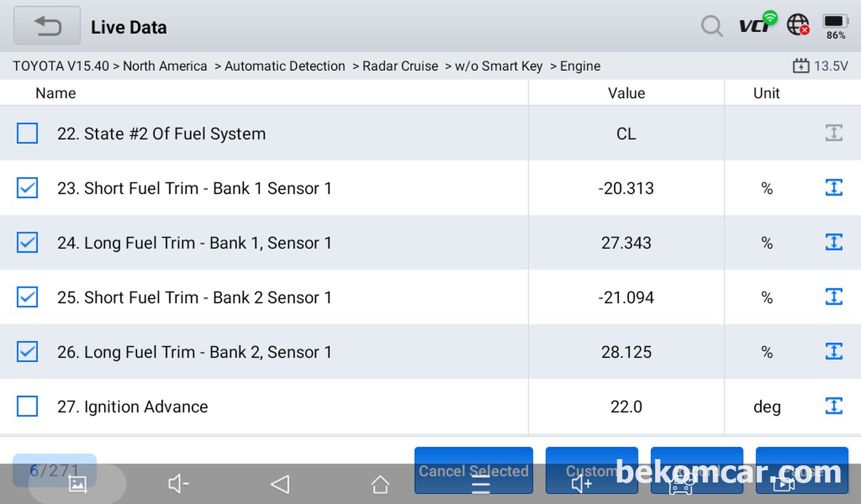This screenshot has height=504, width=861.
Task: Tap the screenshot image icon
Action: (77, 484)
